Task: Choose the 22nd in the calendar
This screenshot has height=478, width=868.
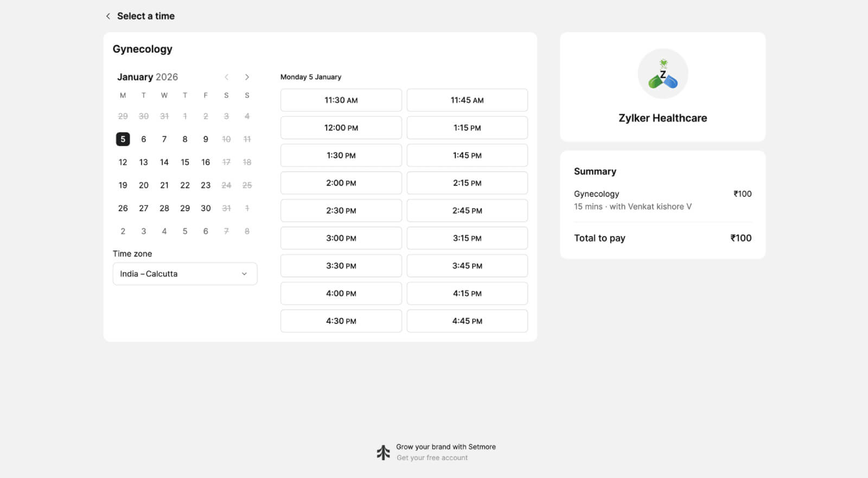Action: tap(185, 186)
